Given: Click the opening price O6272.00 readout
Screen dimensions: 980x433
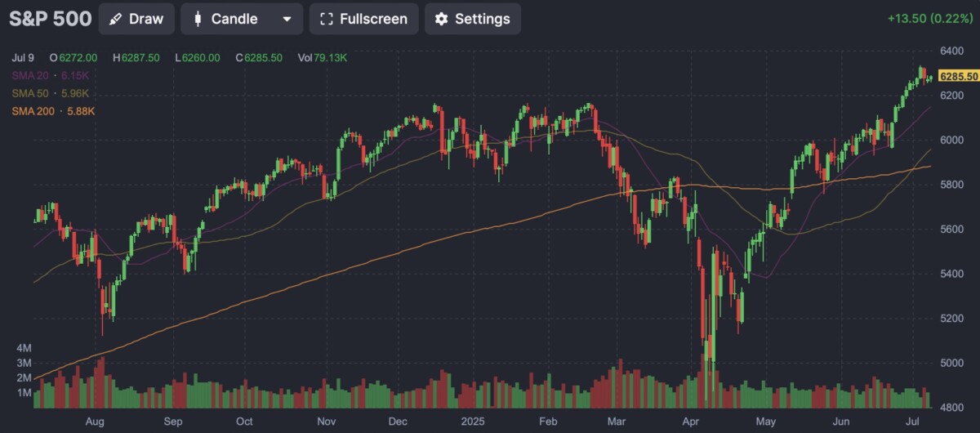Looking at the screenshot, I should (x=73, y=58).
